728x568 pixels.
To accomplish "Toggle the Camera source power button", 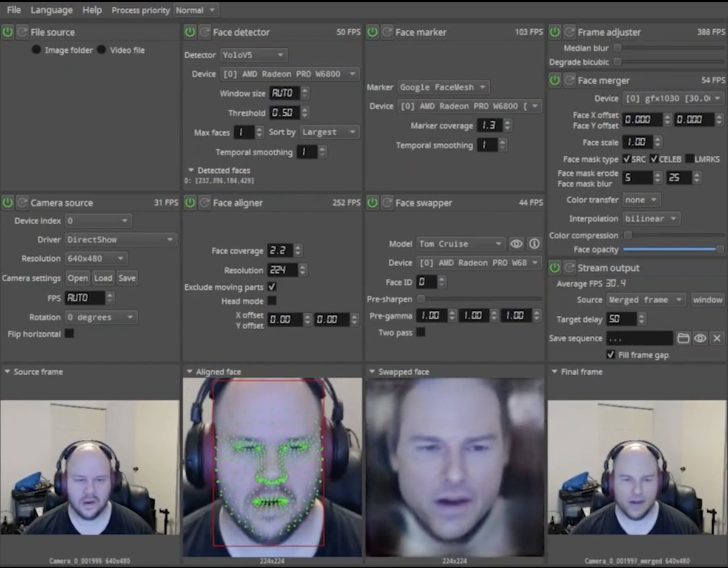I will (7, 202).
